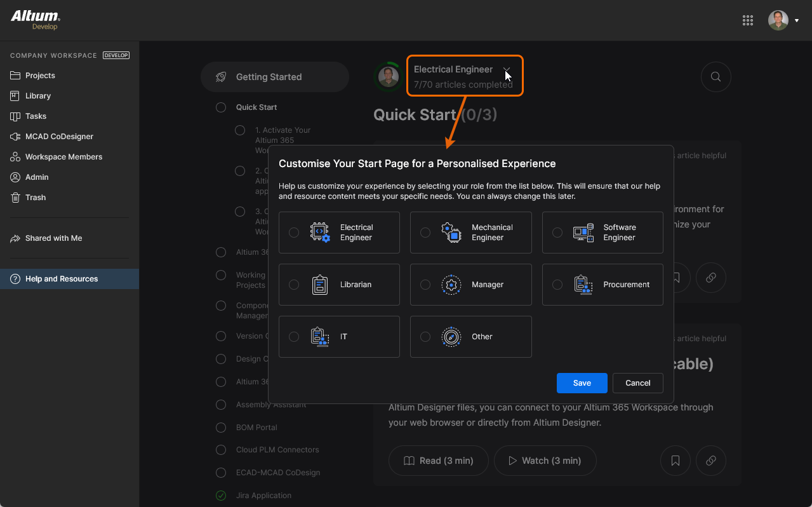Open the user account avatar menu

[x=778, y=20]
